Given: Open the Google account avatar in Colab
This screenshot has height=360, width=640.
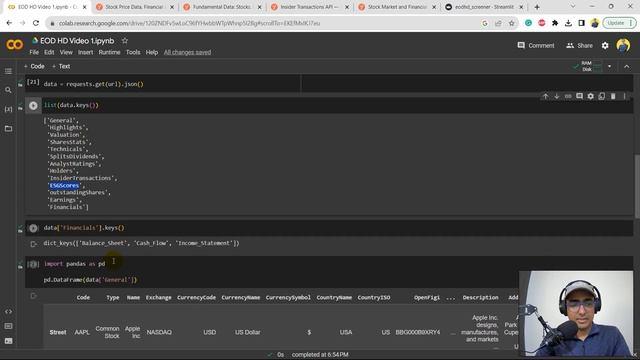Looking at the screenshot, I should [623, 45].
